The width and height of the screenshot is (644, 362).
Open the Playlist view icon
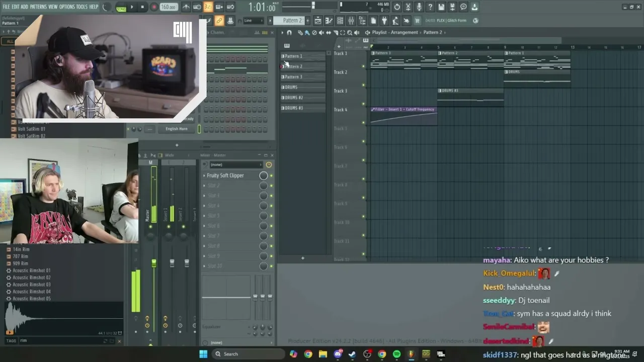coord(318,21)
